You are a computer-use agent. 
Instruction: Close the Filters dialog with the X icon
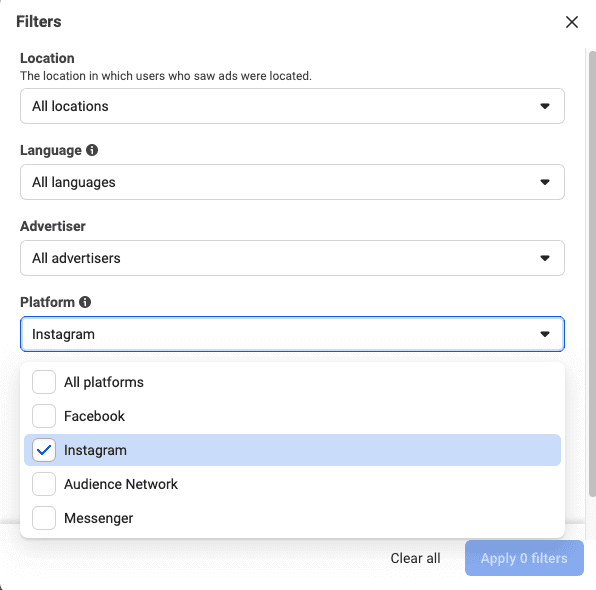(572, 22)
